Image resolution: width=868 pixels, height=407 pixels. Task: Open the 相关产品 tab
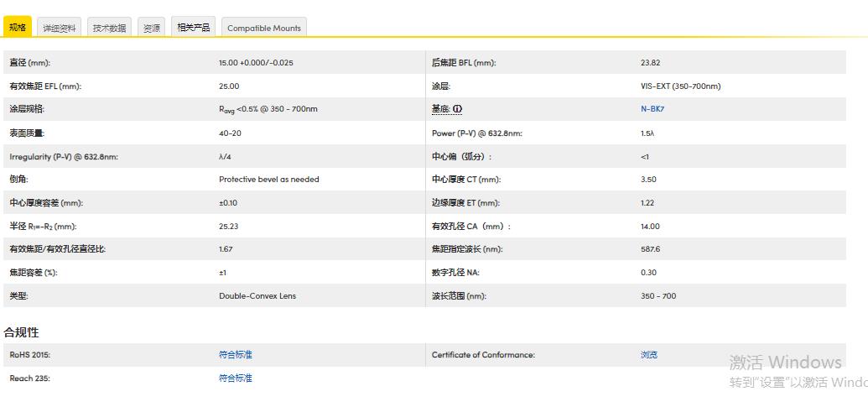coord(193,27)
